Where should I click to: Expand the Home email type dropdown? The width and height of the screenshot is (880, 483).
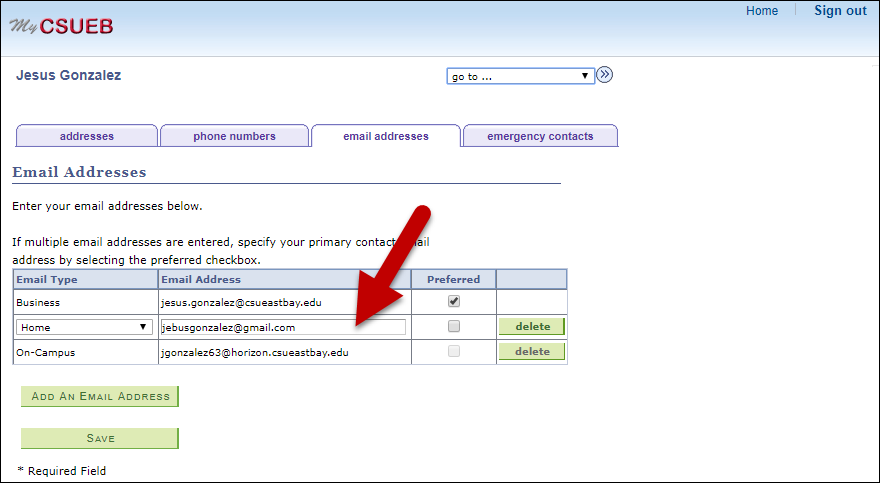coord(84,327)
